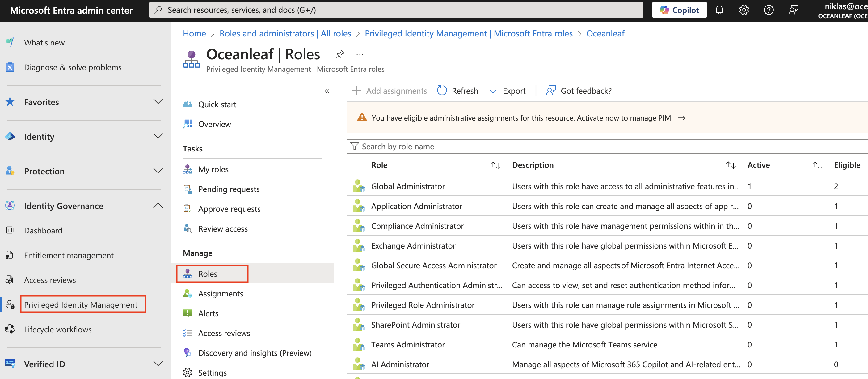Collapse the Identity Governance section

(158, 205)
